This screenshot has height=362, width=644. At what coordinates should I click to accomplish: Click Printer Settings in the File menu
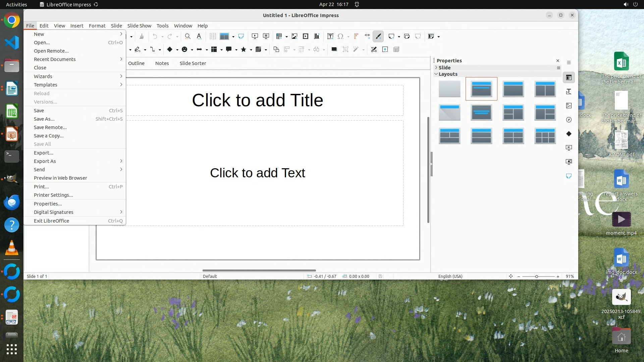(53, 195)
